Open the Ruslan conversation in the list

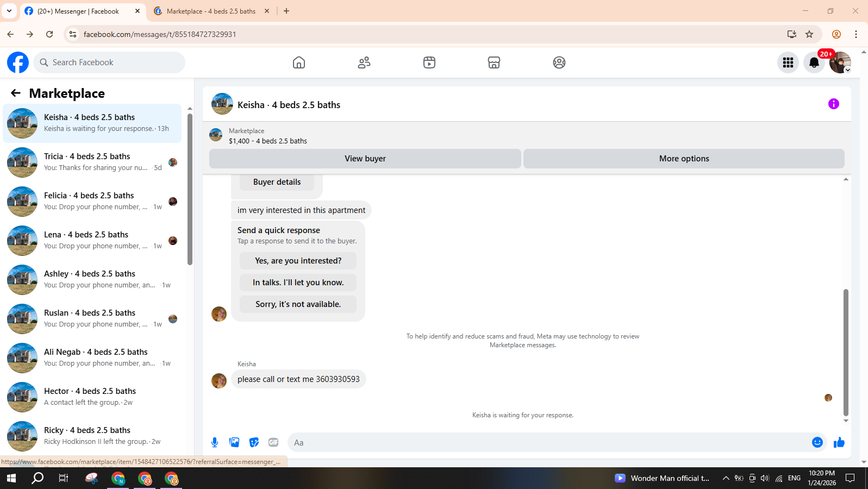point(92,319)
